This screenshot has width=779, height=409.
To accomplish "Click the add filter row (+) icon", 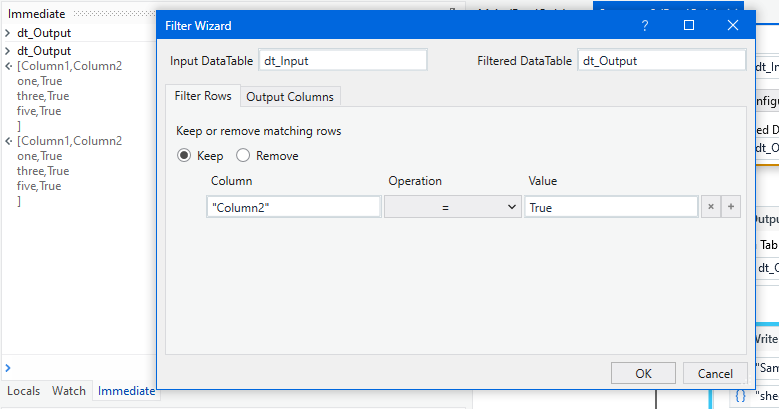I will [731, 207].
